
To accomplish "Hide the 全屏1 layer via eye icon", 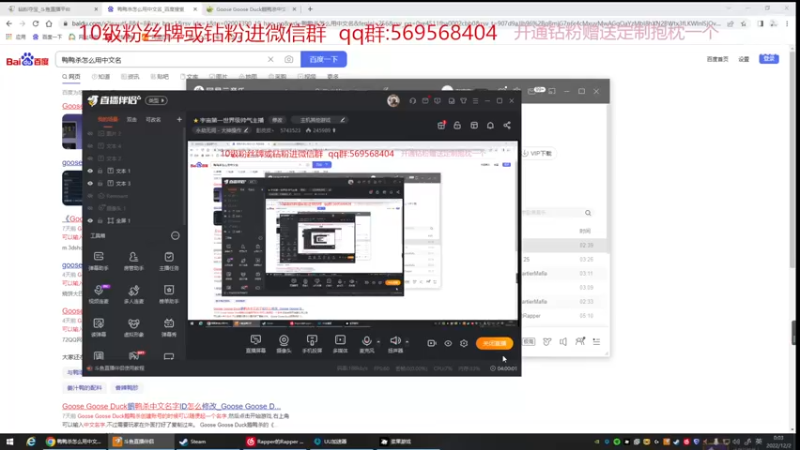I will point(90,221).
